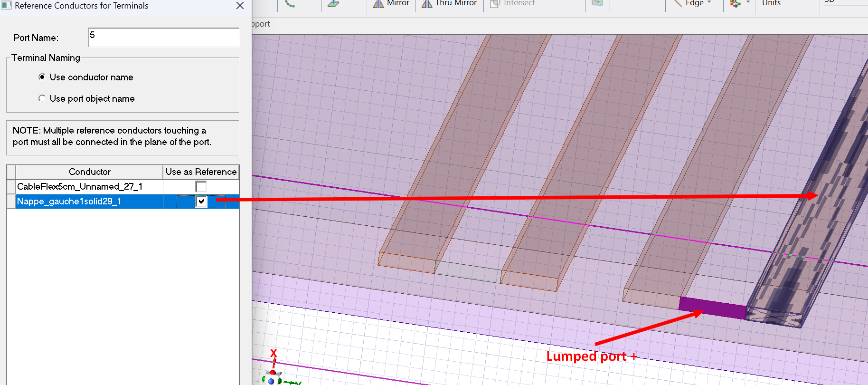
Task: Select the Nappe_gauche1solid29_1 conductor row
Action: [x=90, y=202]
